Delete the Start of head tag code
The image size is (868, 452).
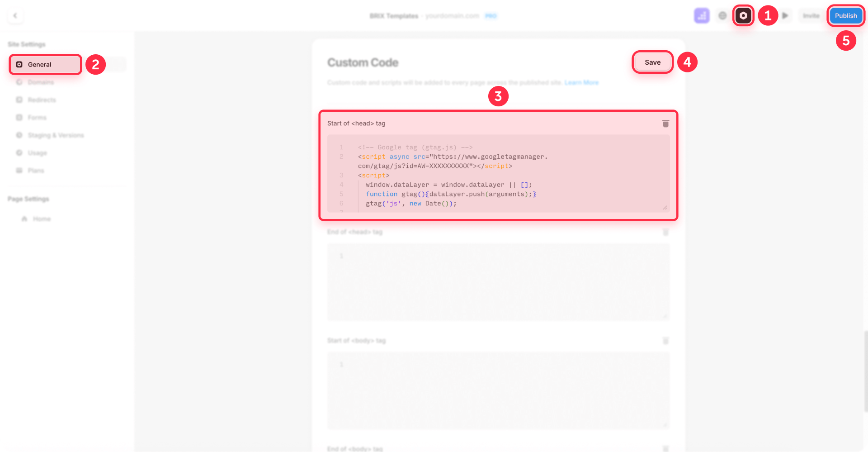click(x=665, y=124)
